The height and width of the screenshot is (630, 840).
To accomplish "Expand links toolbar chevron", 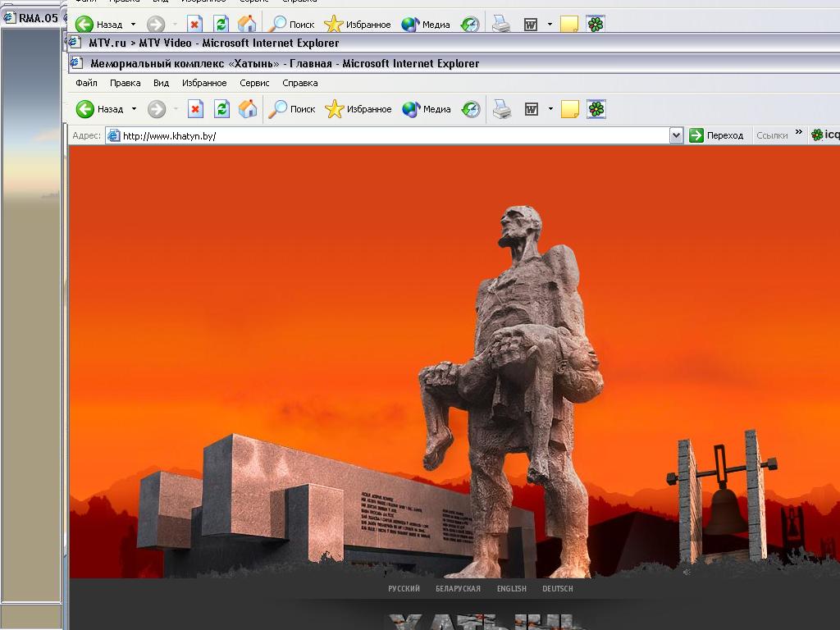I will pyautogui.click(x=799, y=132).
